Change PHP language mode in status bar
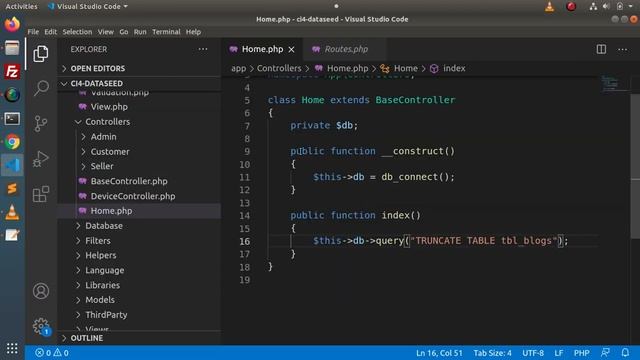 [x=582, y=353]
